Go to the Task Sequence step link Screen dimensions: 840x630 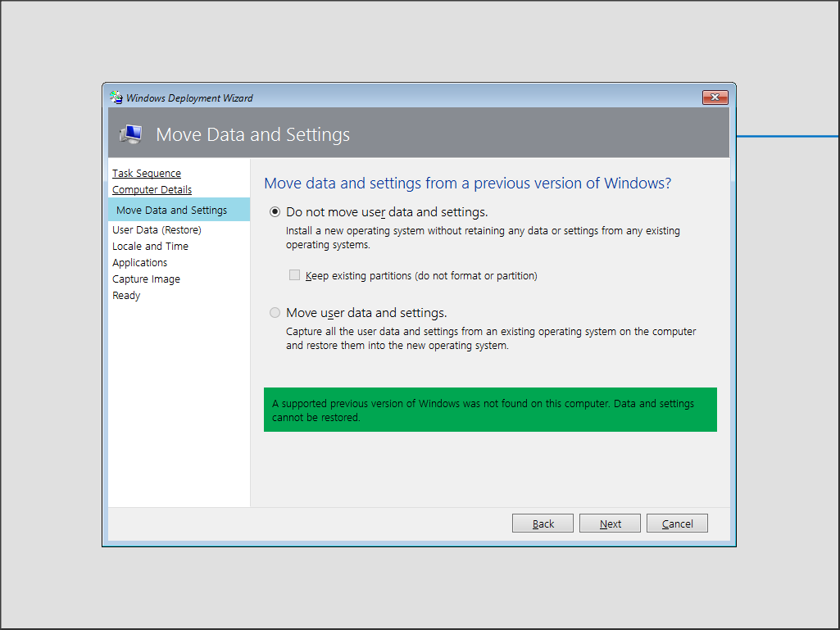tap(147, 173)
